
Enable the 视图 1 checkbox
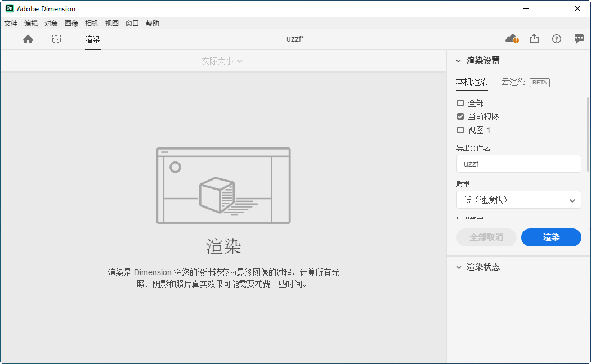coord(460,129)
